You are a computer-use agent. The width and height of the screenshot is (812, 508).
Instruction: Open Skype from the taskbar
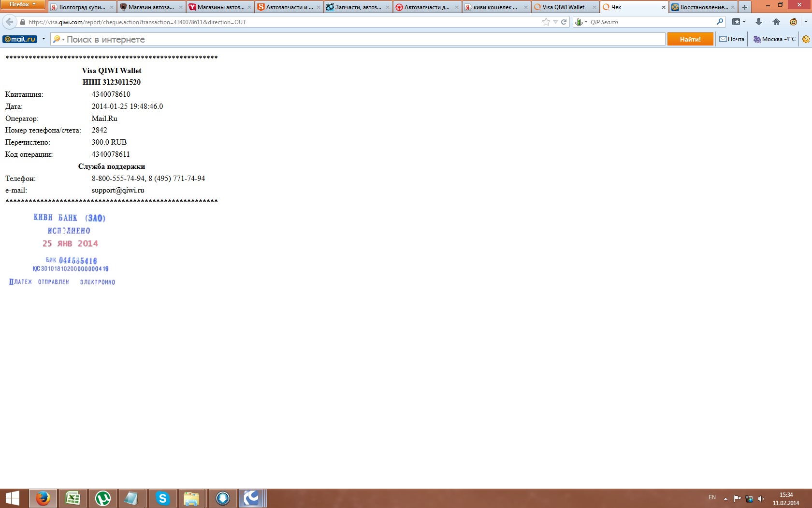[x=163, y=498]
